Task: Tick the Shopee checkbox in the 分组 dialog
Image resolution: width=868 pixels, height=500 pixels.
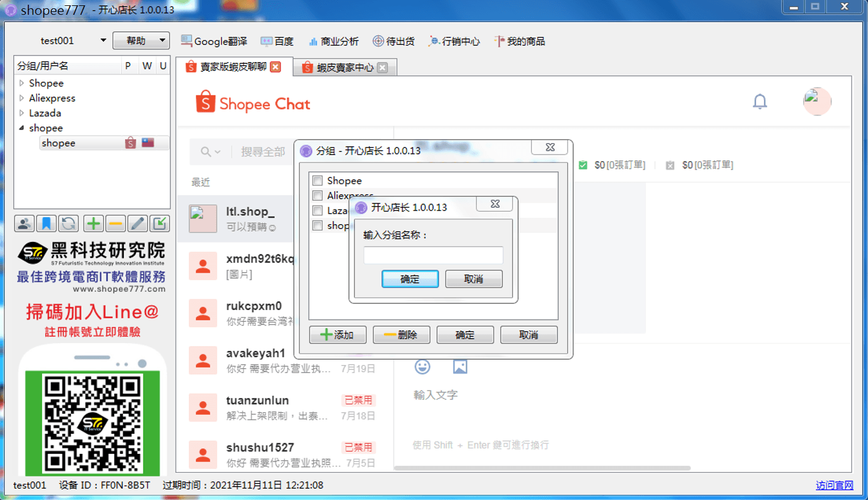Action: 318,180
